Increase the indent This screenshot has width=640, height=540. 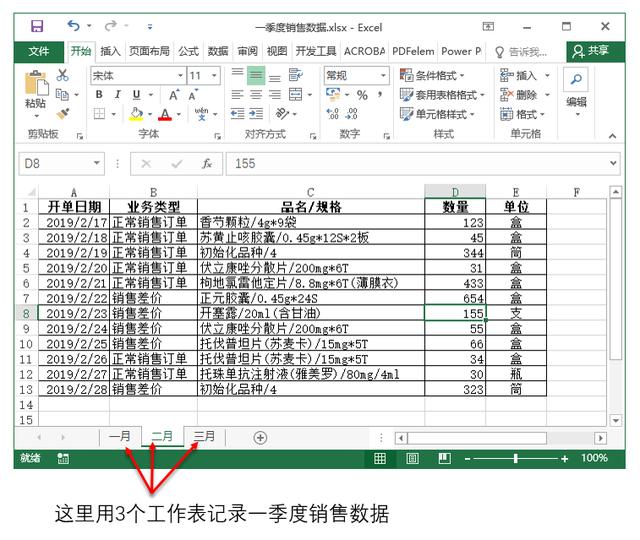256,113
